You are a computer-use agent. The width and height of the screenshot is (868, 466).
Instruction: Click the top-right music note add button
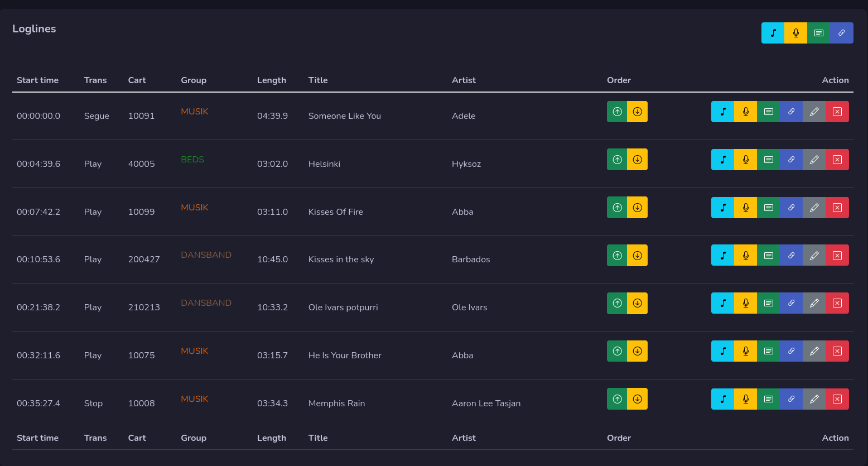(773, 33)
